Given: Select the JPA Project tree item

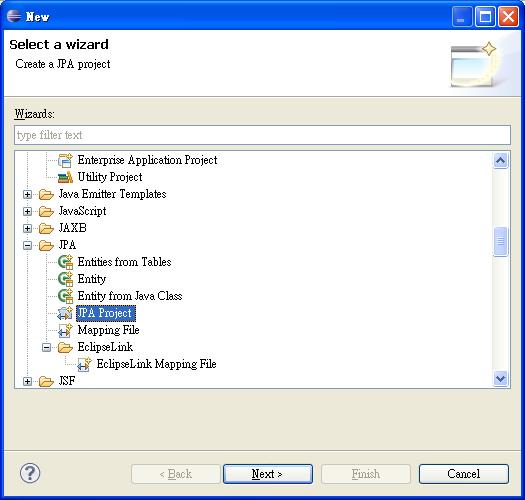Looking at the screenshot, I should click(106, 313).
